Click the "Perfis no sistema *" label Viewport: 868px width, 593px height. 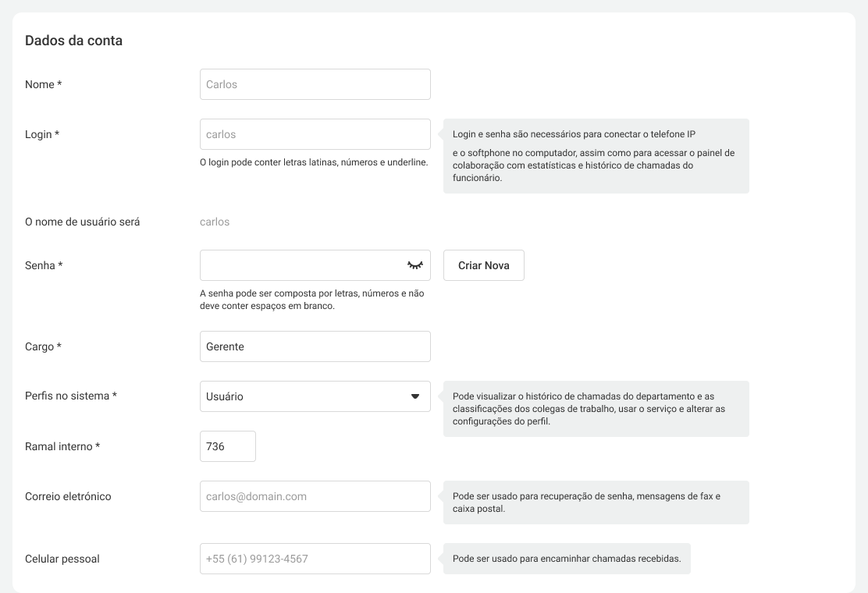71,396
